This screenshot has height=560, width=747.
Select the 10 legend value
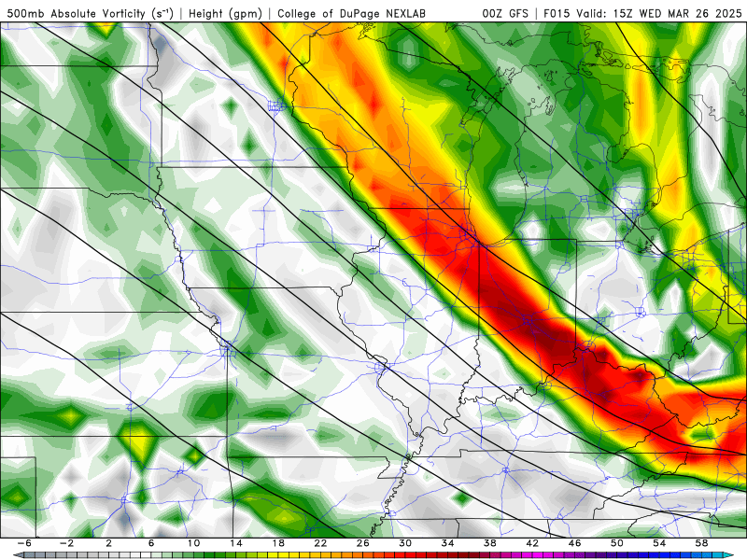click(193, 543)
